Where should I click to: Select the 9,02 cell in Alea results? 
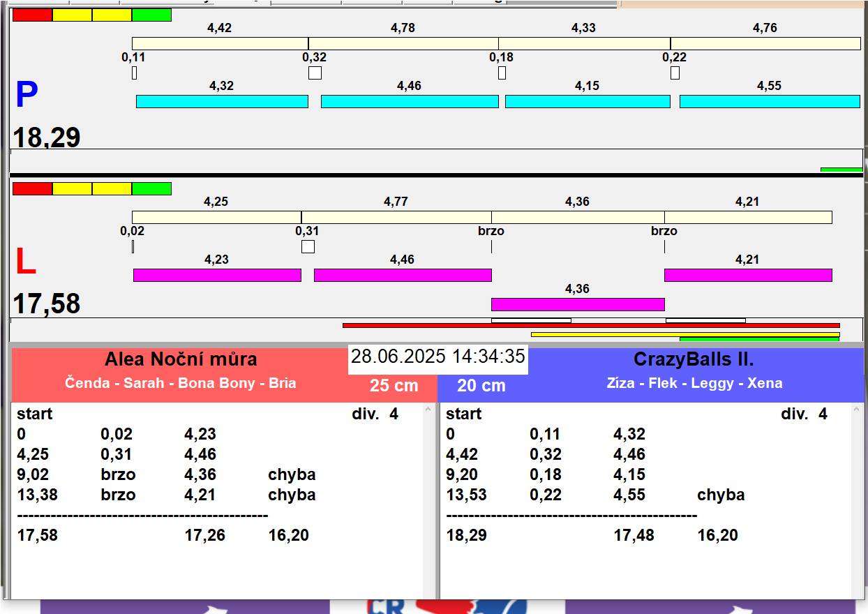pyautogui.click(x=33, y=474)
